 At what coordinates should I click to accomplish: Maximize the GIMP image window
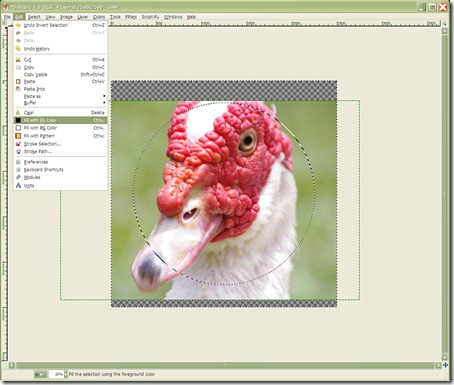coord(432,7)
